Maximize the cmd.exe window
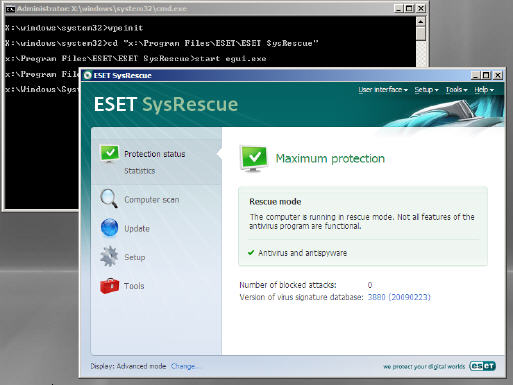 point(409,8)
